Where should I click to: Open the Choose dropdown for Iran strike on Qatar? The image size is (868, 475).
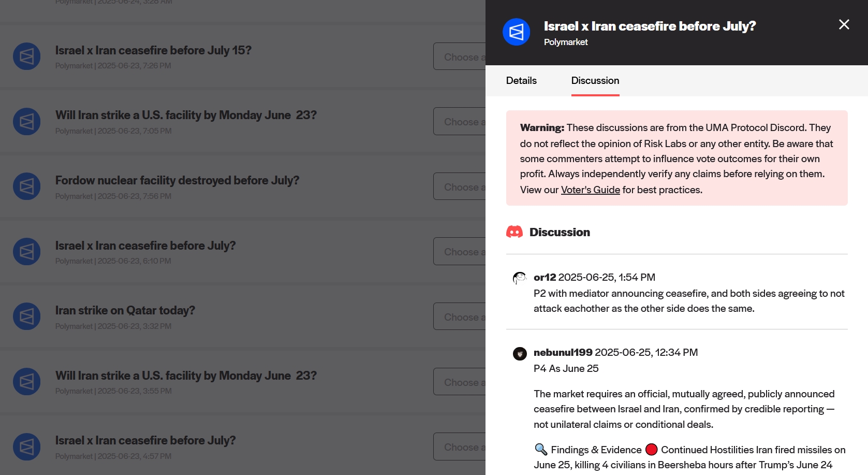tap(459, 317)
